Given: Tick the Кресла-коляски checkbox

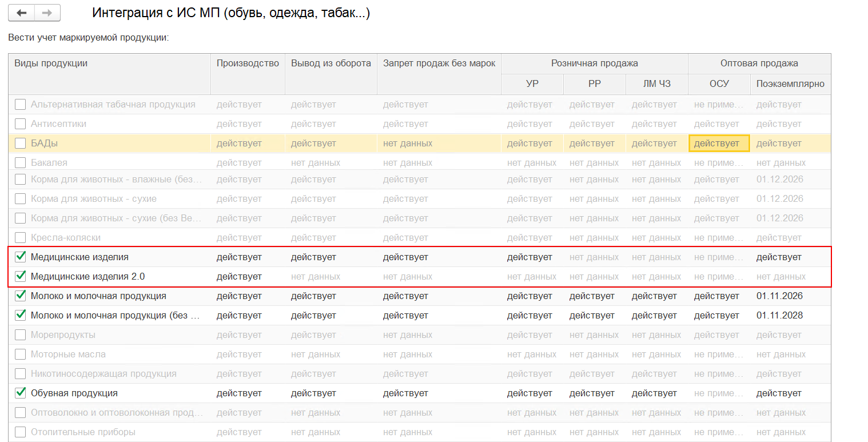Looking at the screenshot, I should pyautogui.click(x=21, y=237).
